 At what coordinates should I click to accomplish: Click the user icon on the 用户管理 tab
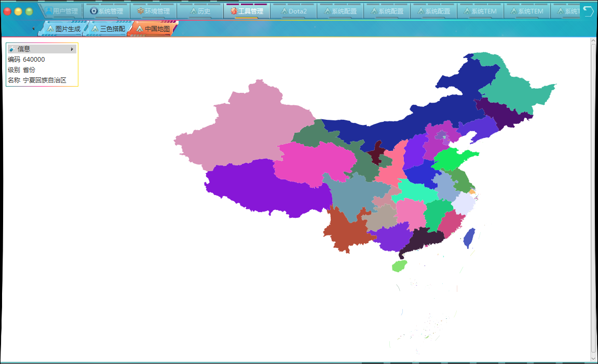pos(49,11)
